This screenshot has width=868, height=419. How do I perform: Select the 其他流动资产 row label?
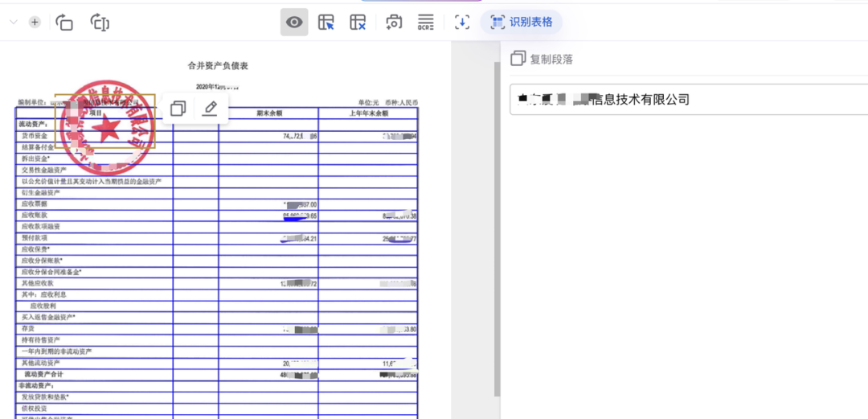(x=40, y=363)
